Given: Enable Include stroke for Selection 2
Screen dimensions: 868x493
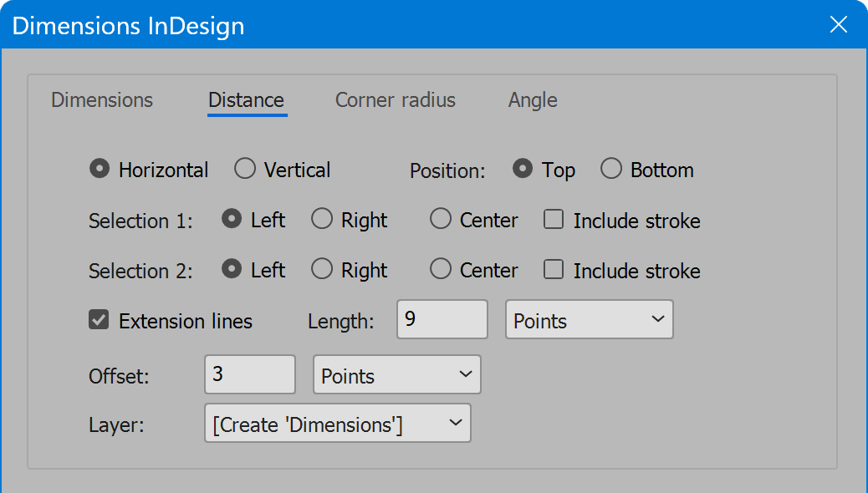Looking at the screenshot, I should [554, 271].
